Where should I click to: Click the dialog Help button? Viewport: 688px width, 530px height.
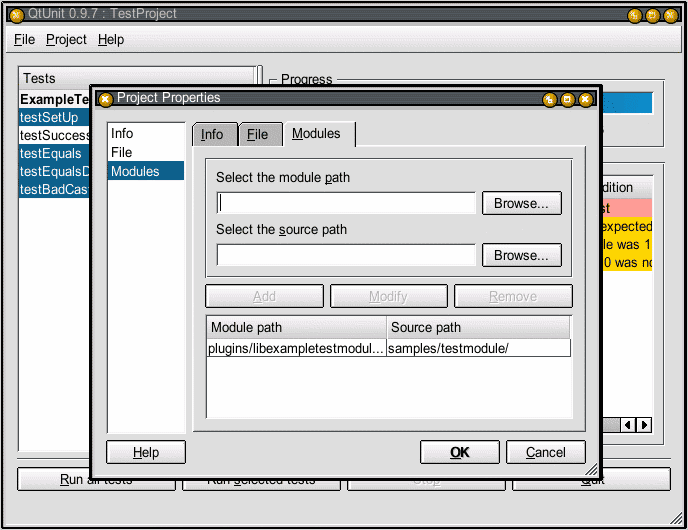pos(146,452)
